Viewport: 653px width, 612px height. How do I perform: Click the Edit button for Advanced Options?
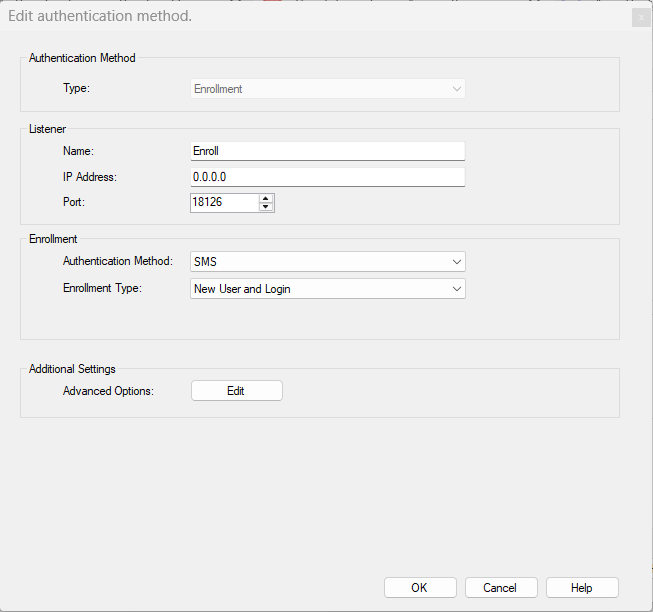tap(237, 391)
